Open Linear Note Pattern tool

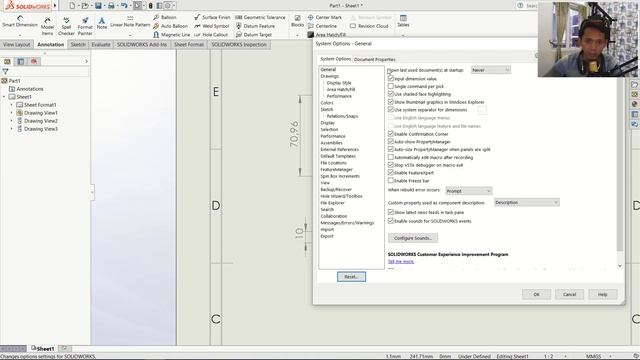130,22
